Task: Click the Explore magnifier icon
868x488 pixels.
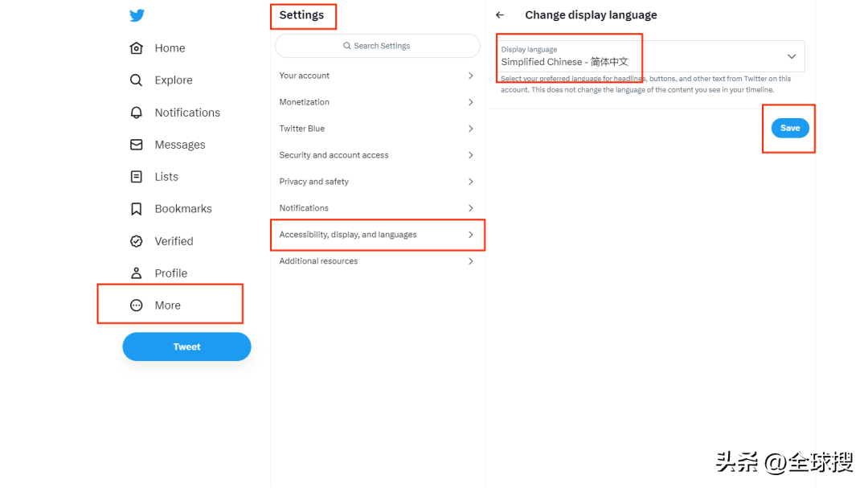Action: (x=137, y=80)
